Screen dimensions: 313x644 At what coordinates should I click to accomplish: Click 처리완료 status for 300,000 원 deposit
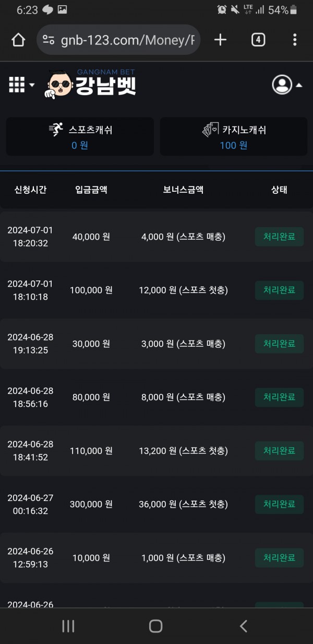(279, 504)
